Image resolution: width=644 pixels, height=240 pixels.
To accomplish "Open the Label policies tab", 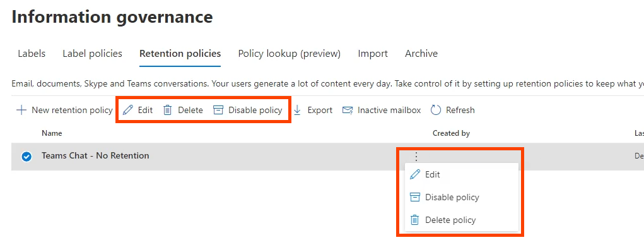I will tap(93, 54).
